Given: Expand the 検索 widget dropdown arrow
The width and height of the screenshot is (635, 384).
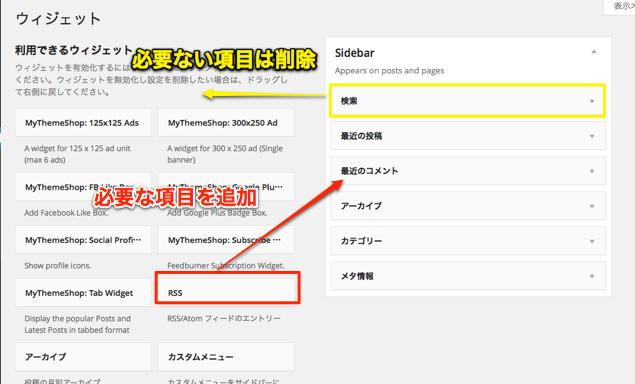Looking at the screenshot, I should pos(592,101).
